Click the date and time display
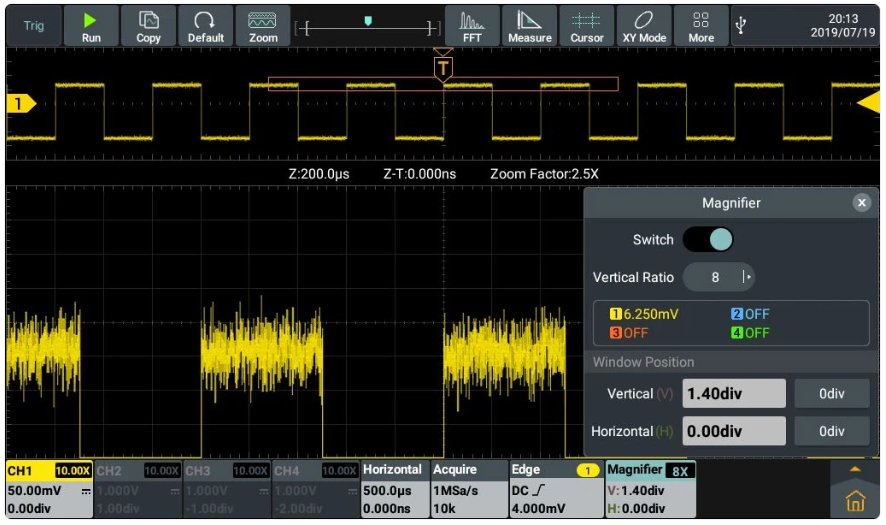Screen dimensions: 886x525 842,26
